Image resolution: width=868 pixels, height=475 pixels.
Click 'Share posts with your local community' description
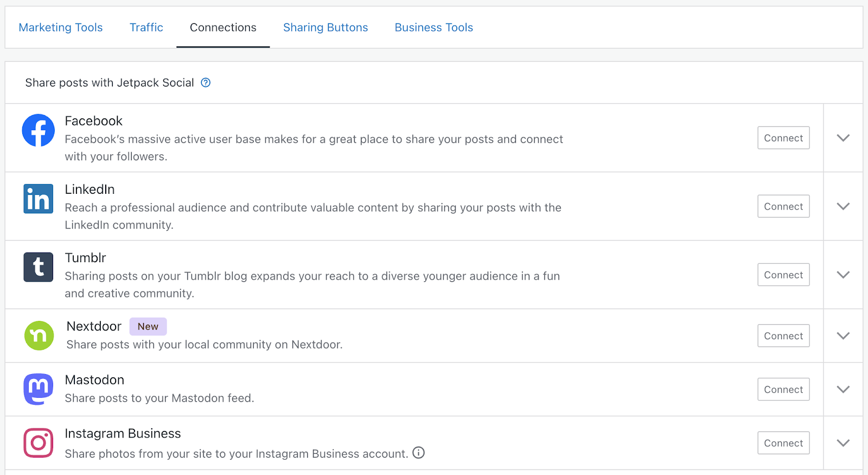coord(205,344)
